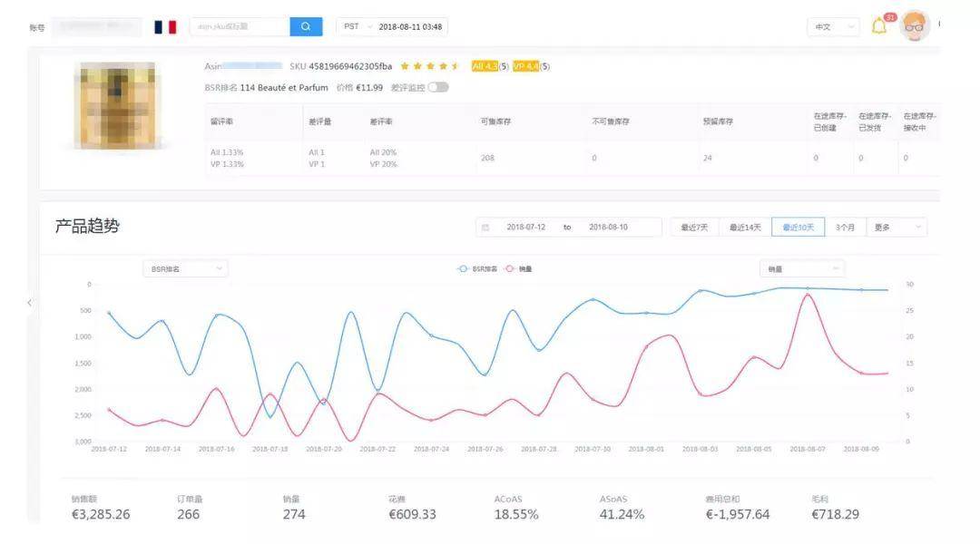Click the blurred product thumbnail image
Viewport: 980px width, 544px height.
[117, 105]
